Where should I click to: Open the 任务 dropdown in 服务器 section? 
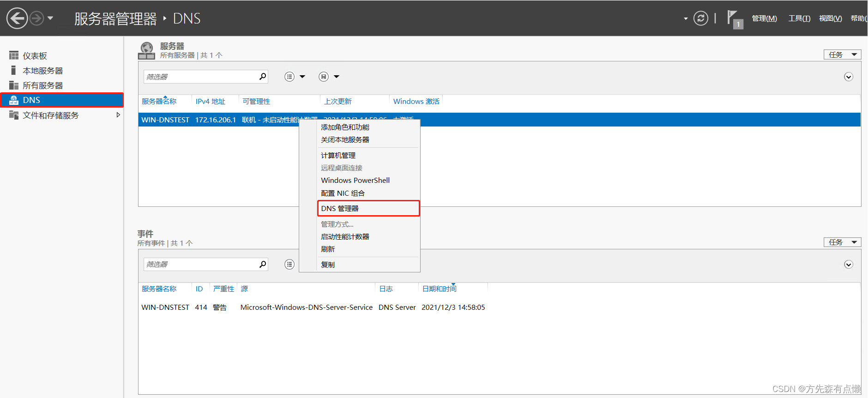click(842, 54)
